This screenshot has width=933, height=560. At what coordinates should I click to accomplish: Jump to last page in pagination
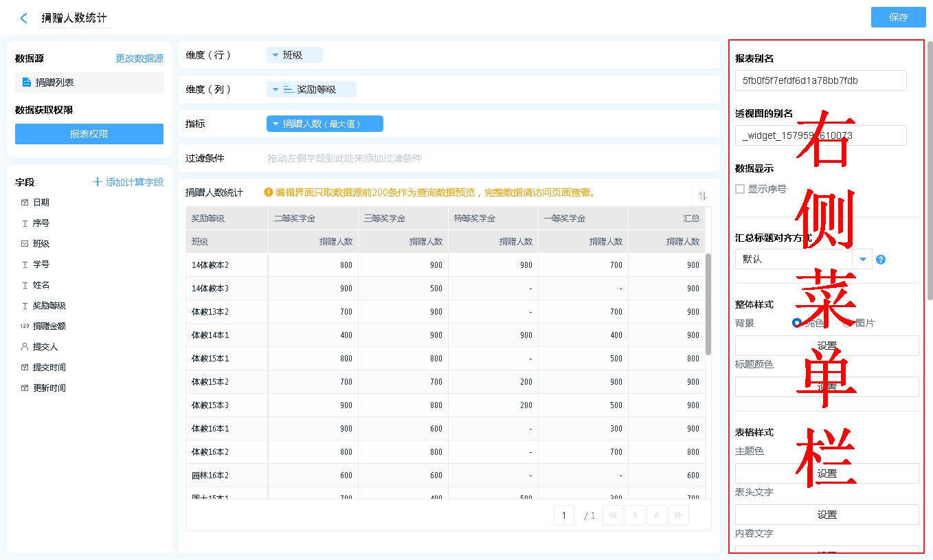coord(679,515)
